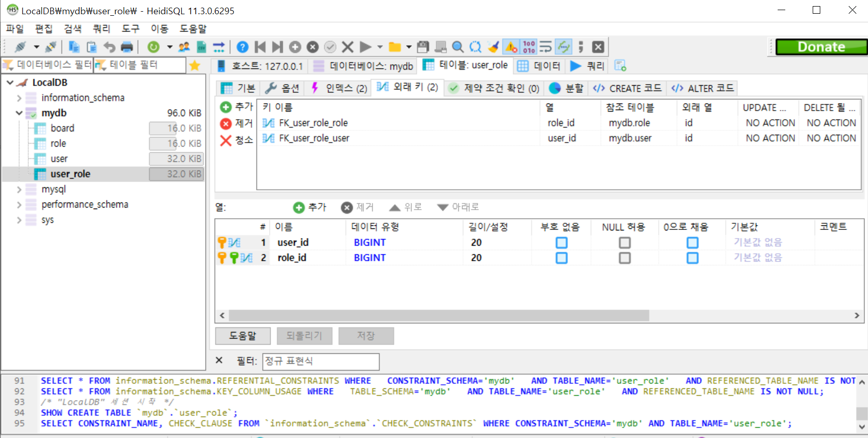
Task: Toggle zerofill checkbox for role_id
Action: [692, 258]
